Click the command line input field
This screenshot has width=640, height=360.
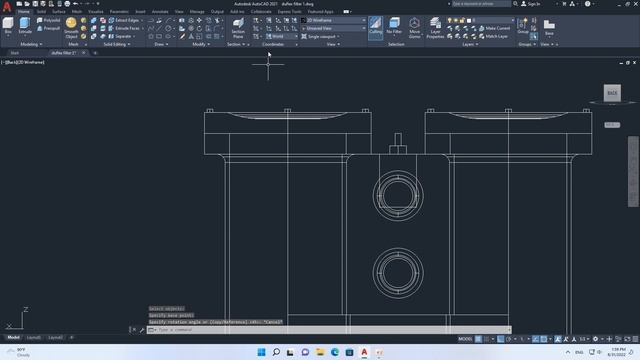point(329,330)
